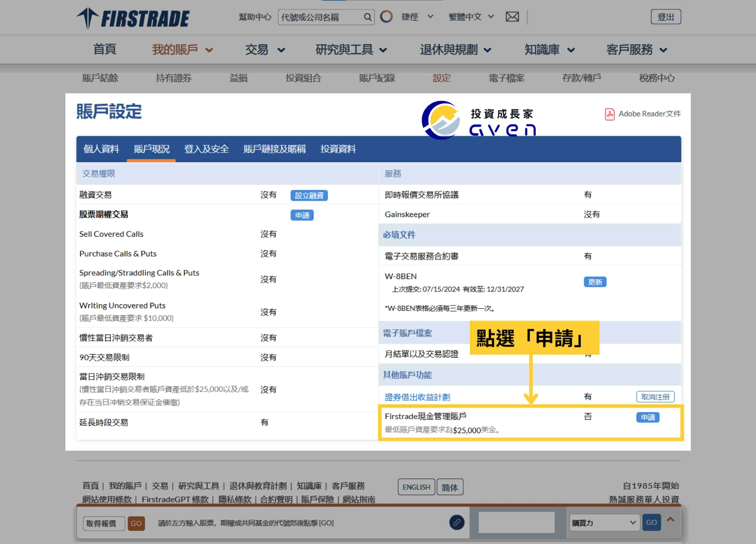Expand the 知識庫 menu

pyautogui.click(x=549, y=50)
